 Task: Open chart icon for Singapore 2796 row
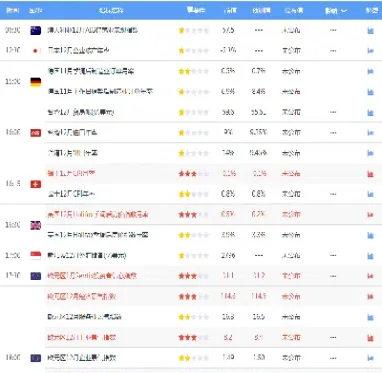(370, 256)
